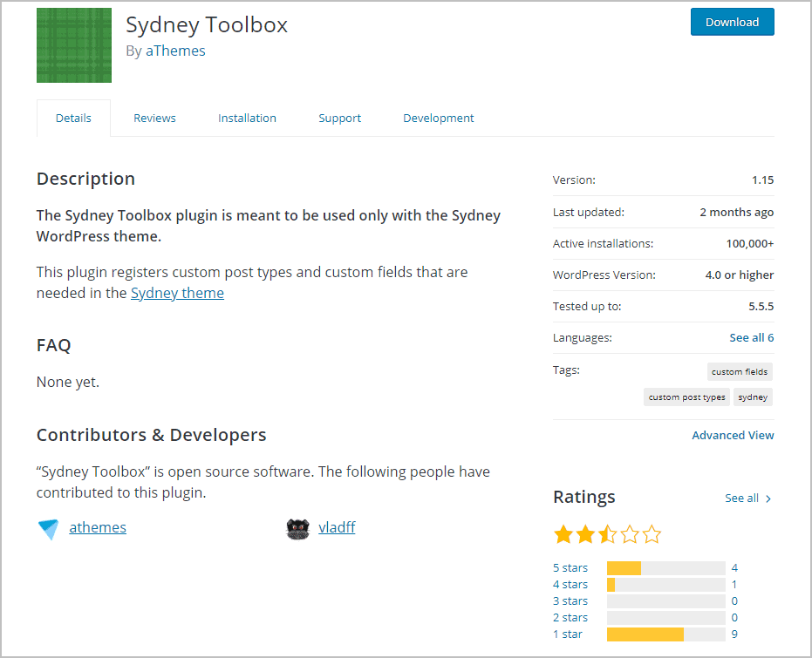812x658 pixels.
Task: Go to the Support tab
Action: point(340,118)
